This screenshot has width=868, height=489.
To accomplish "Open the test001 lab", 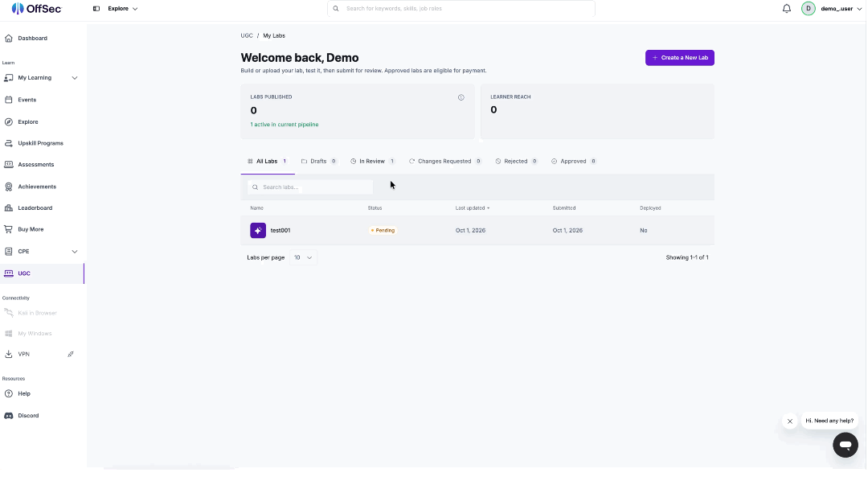I will [x=280, y=230].
